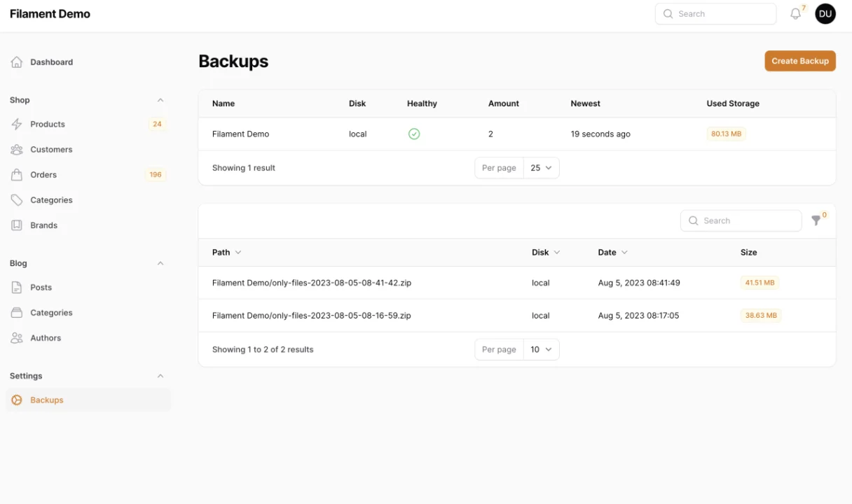This screenshot has height=504, width=852.
Task: Select the Posts document icon under Blog
Action: point(17,287)
